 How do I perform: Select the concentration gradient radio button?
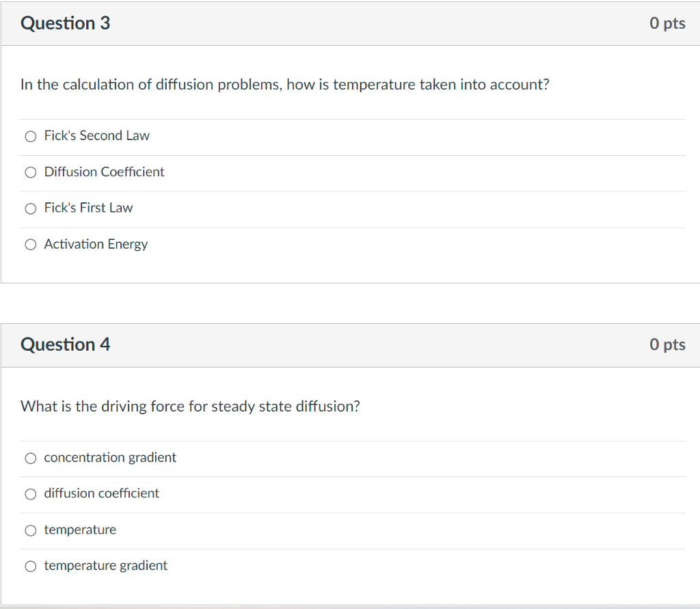[x=30, y=458]
